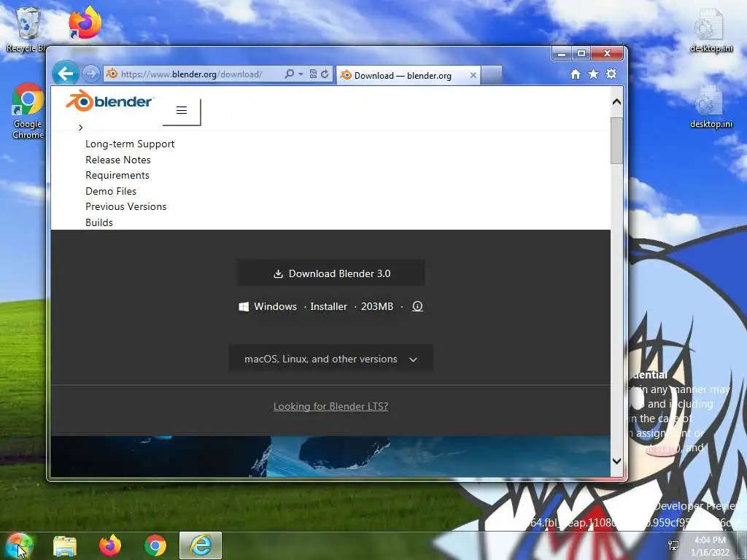Click the Windows logo beside Windows text
The image size is (747, 560).
[244, 307]
